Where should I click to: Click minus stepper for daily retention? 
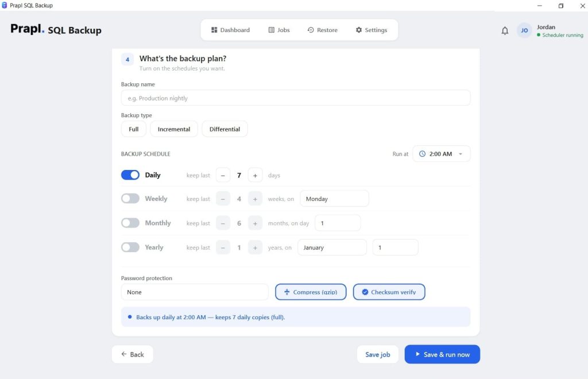pos(223,176)
